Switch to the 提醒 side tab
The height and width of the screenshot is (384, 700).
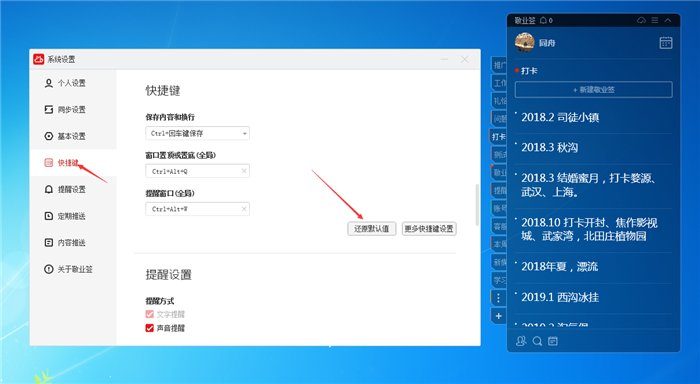(x=499, y=190)
